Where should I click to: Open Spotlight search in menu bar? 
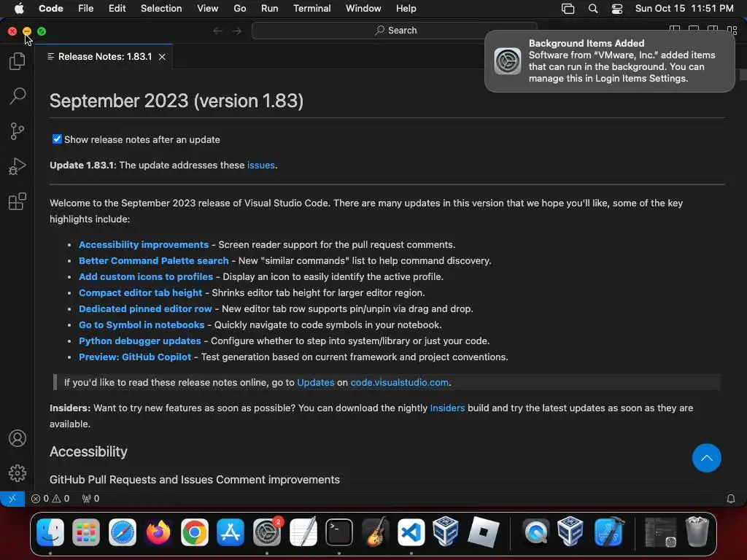[x=592, y=9]
